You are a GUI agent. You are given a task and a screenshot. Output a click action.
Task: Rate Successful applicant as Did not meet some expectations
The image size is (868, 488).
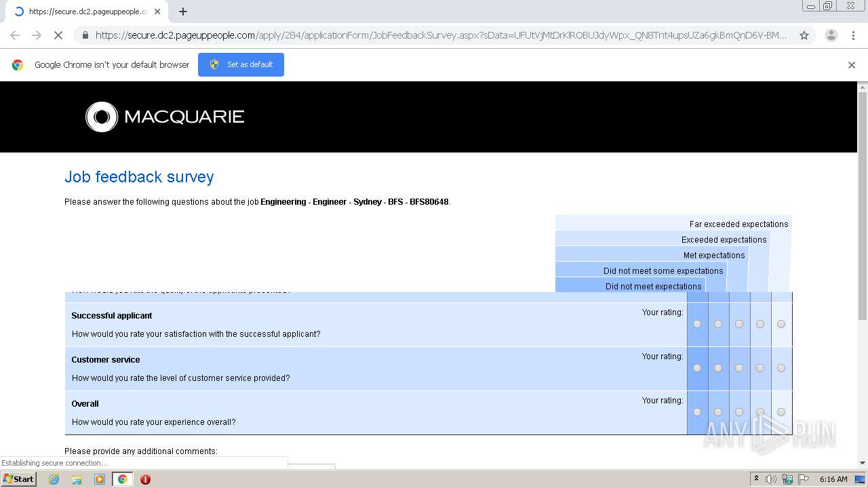pyautogui.click(x=718, y=324)
